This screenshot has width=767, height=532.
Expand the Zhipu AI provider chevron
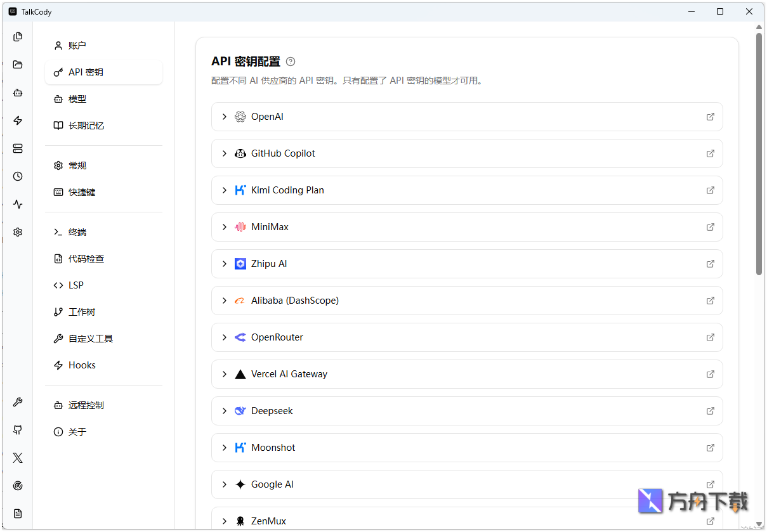(x=225, y=264)
